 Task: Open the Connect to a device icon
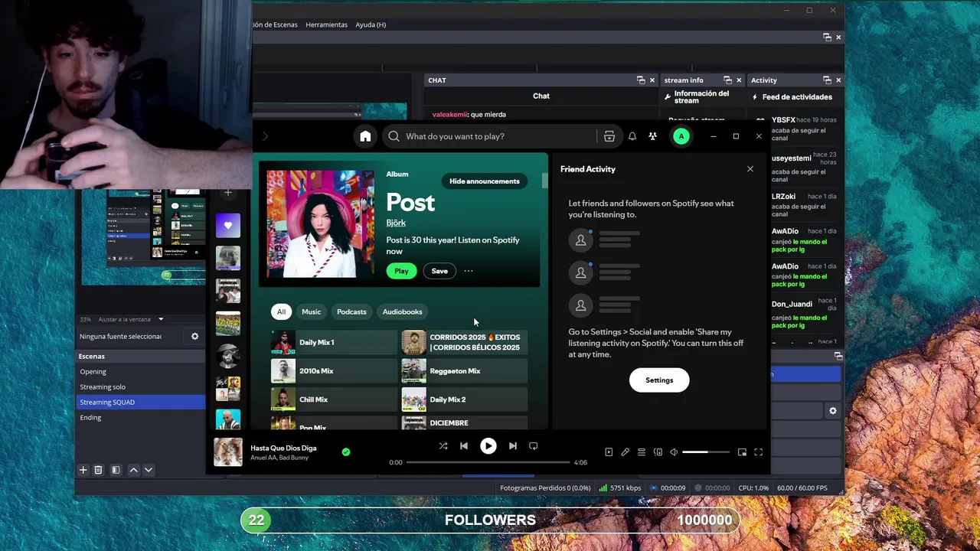click(658, 452)
